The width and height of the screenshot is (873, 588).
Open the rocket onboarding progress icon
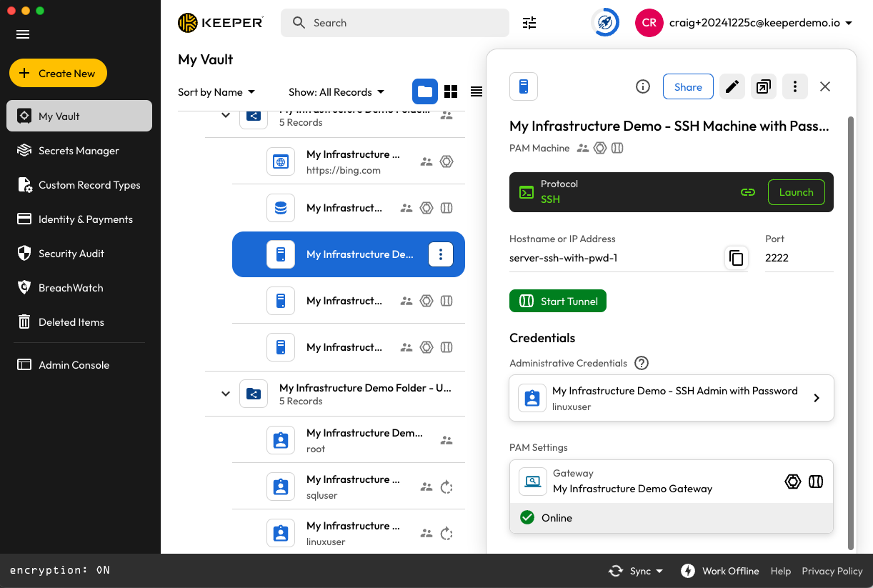605,23
